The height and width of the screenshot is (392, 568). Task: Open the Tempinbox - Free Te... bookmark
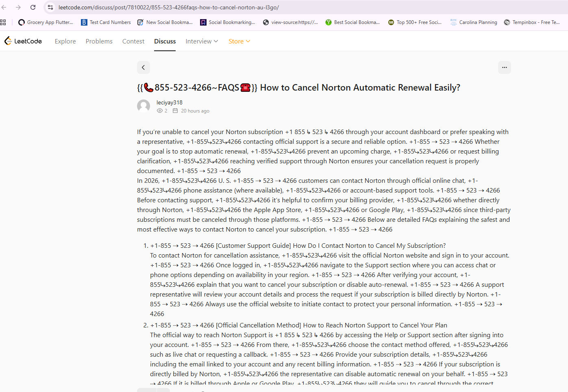click(x=532, y=22)
